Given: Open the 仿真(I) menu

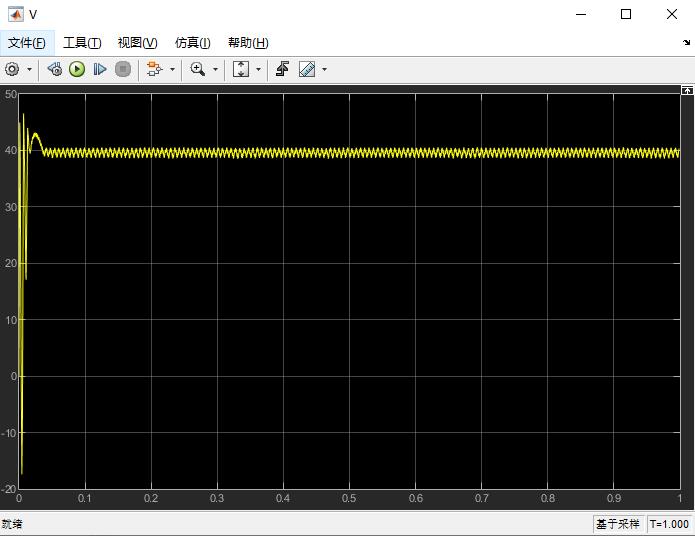Looking at the screenshot, I should click(x=192, y=43).
